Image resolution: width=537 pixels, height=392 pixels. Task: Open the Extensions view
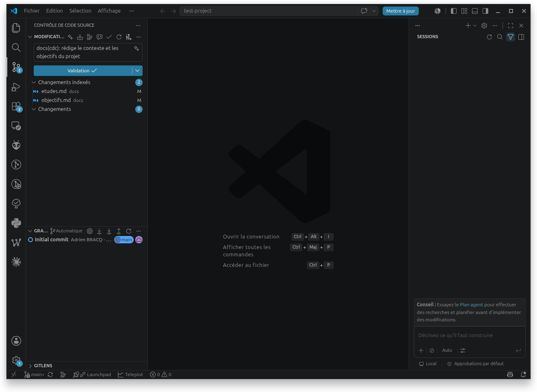click(x=16, y=106)
